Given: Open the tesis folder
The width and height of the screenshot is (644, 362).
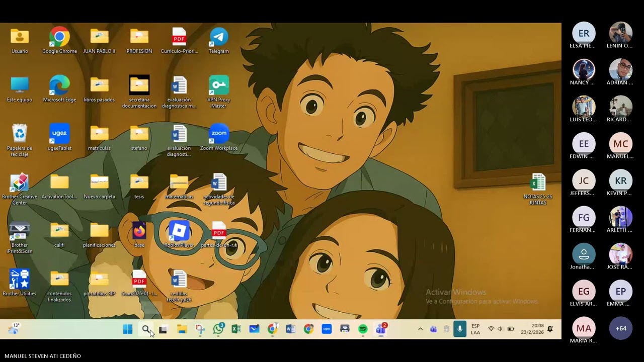Looking at the screenshot, I should pyautogui.click(x=139, y=186).
